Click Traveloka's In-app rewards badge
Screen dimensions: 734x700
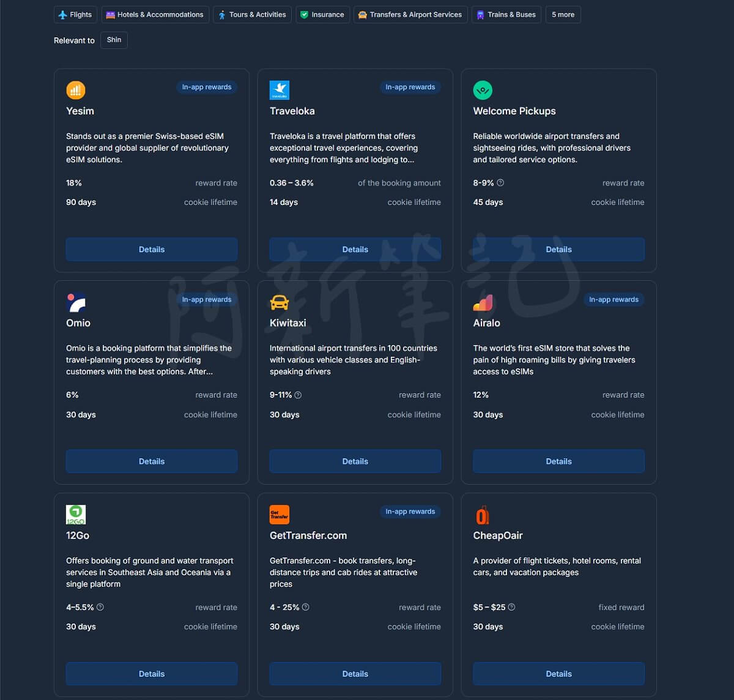click(410, 87)
